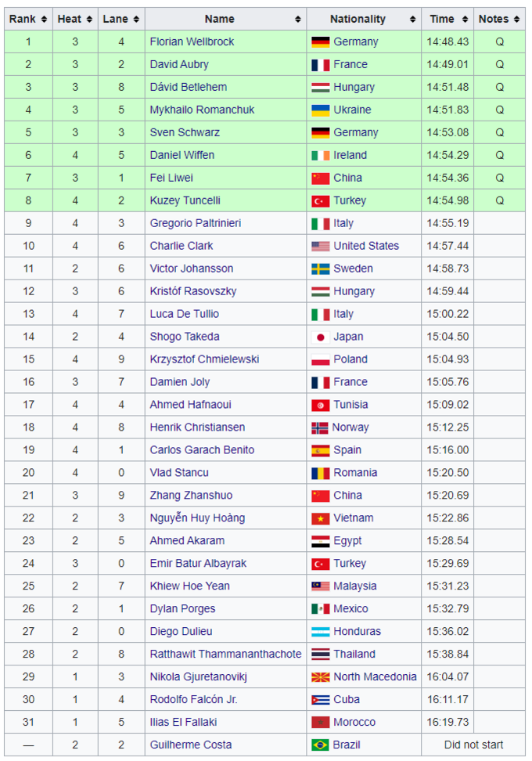
Task: Click the Cuba flag icon
Action: (x=320, y=700)
